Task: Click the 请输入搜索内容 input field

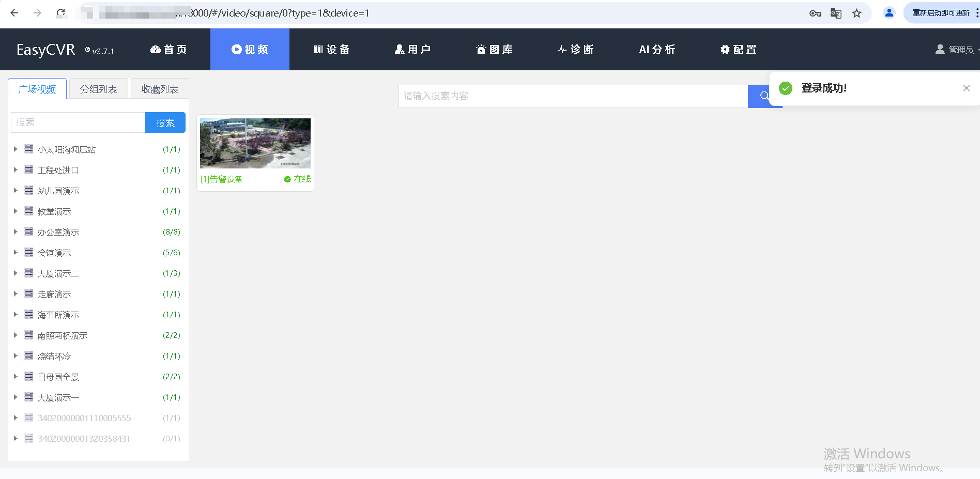Action: coord(569,96)
